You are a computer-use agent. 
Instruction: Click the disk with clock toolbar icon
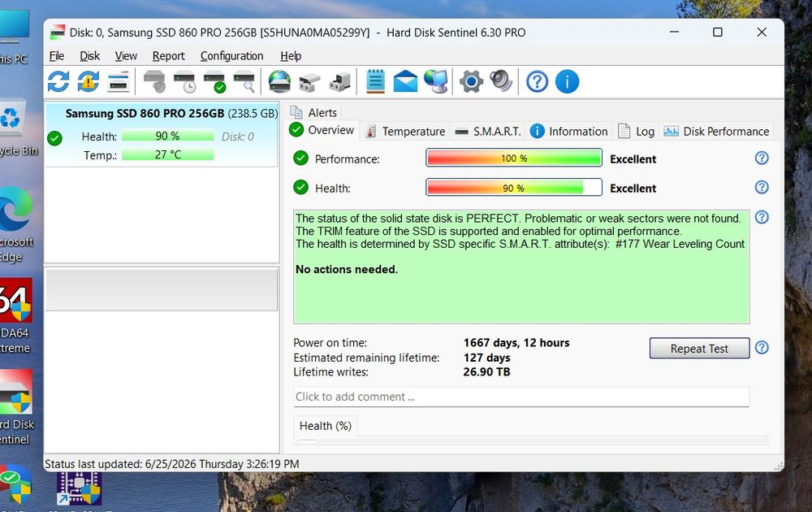184,81
